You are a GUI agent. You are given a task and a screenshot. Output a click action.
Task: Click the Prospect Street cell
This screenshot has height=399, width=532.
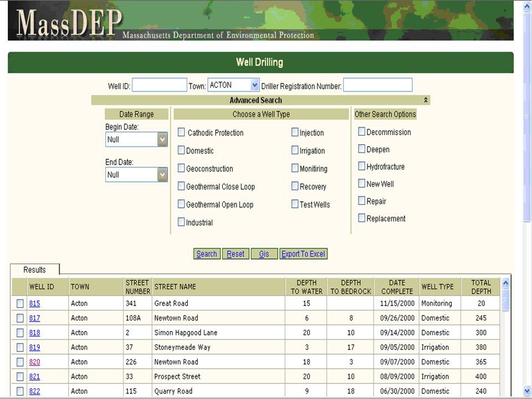[x=219, y=376]
